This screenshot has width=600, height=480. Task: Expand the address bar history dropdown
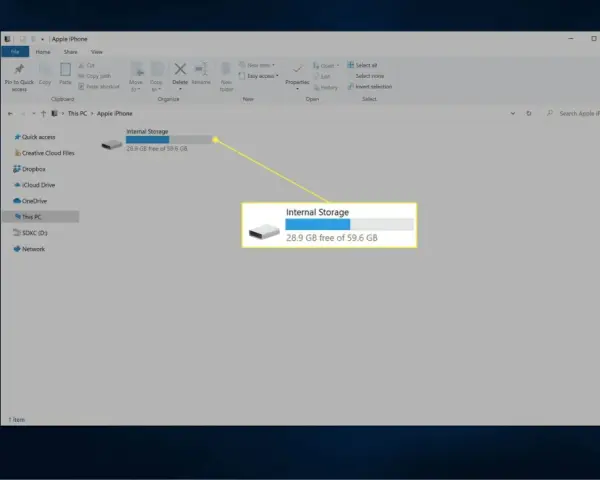513,114
